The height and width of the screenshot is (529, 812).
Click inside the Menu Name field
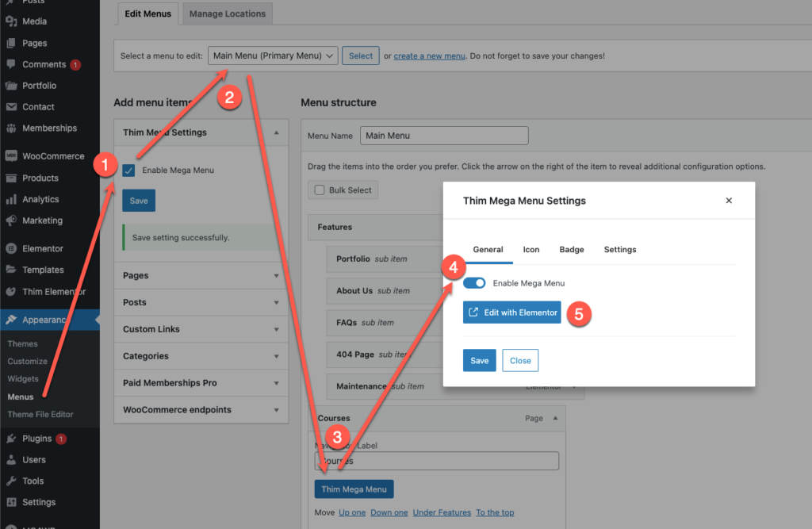443,135
